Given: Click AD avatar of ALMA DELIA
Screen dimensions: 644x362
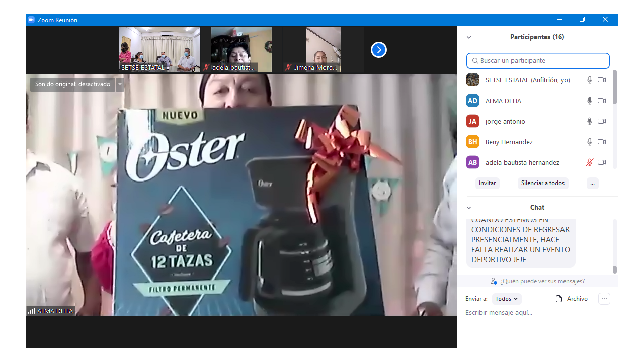Looking at the screenshot, I should tap(472, 101).
